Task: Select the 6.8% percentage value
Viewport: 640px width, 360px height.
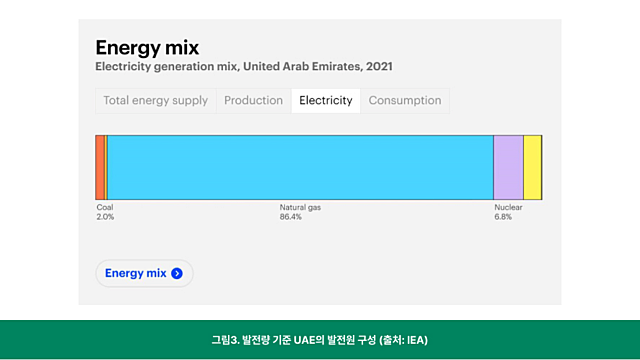Action: pyautogui.click(x=503, y=217)
